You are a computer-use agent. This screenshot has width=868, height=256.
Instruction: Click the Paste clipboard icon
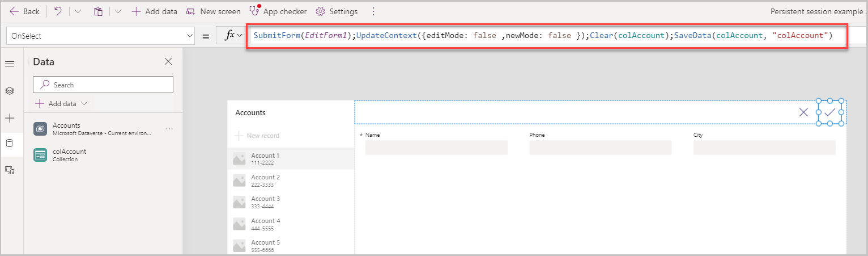point(98,11)
